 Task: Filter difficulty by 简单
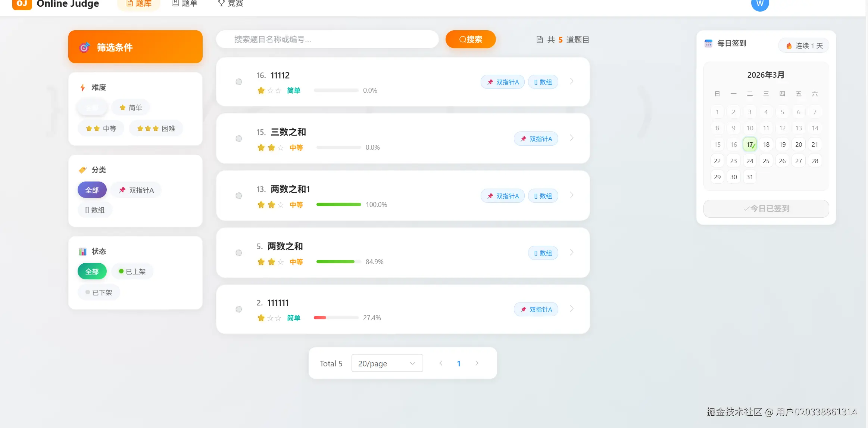(x=131, y=108)
